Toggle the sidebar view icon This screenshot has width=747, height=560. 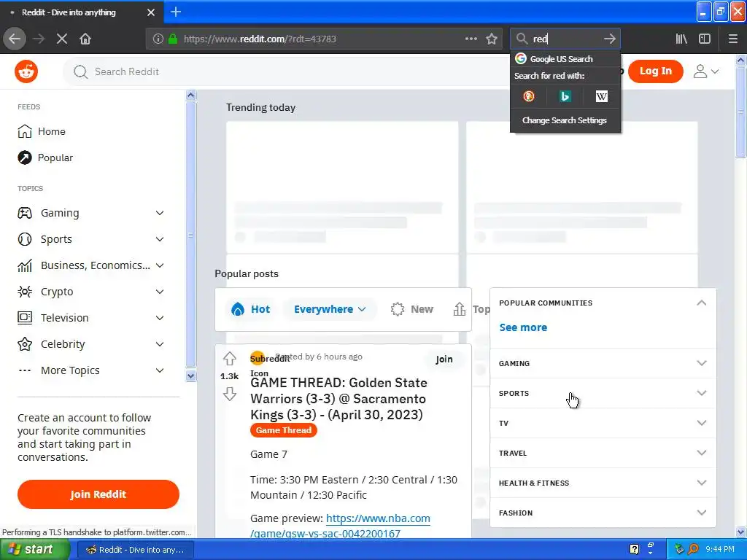click(705, 39)
